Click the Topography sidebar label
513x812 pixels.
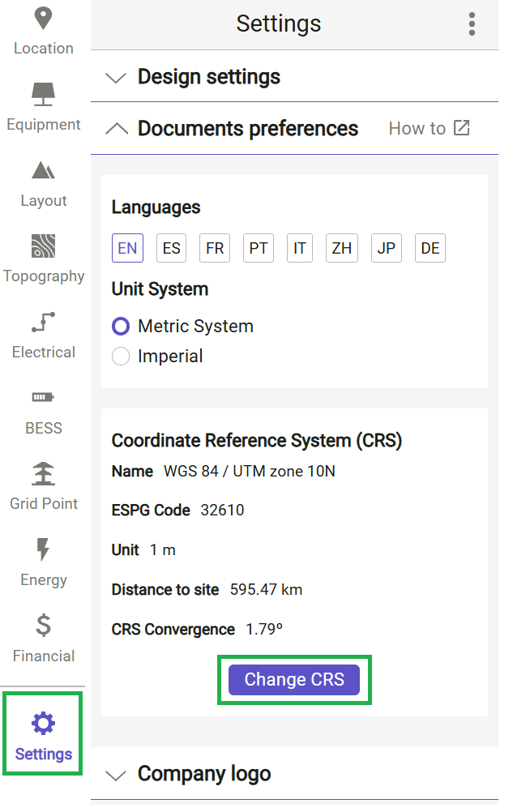[x=44, y=276]
